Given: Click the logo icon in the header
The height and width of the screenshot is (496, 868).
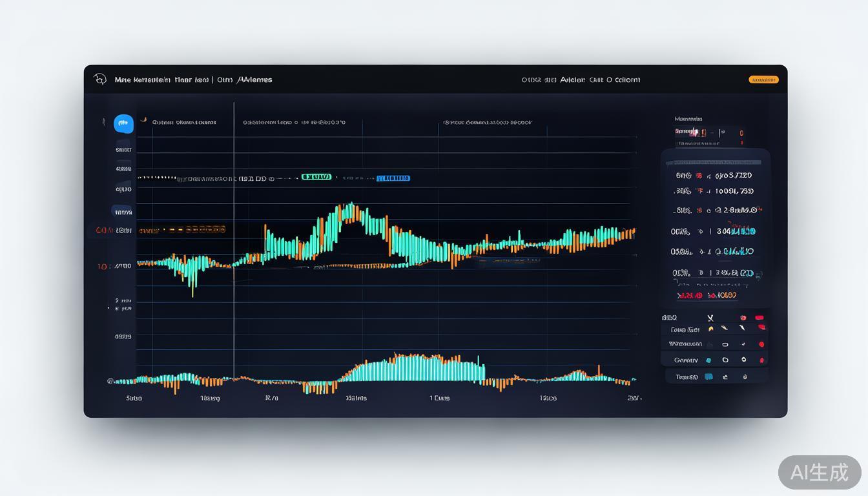Looking at the screenshot, I should tap(99, 79).
